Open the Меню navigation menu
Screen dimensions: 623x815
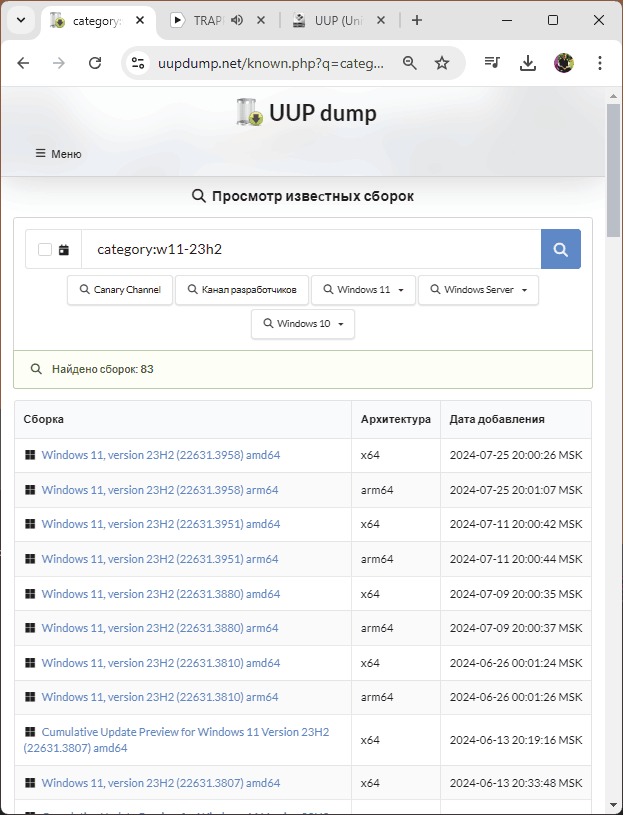pyautogui.click(x=58, y=154)
